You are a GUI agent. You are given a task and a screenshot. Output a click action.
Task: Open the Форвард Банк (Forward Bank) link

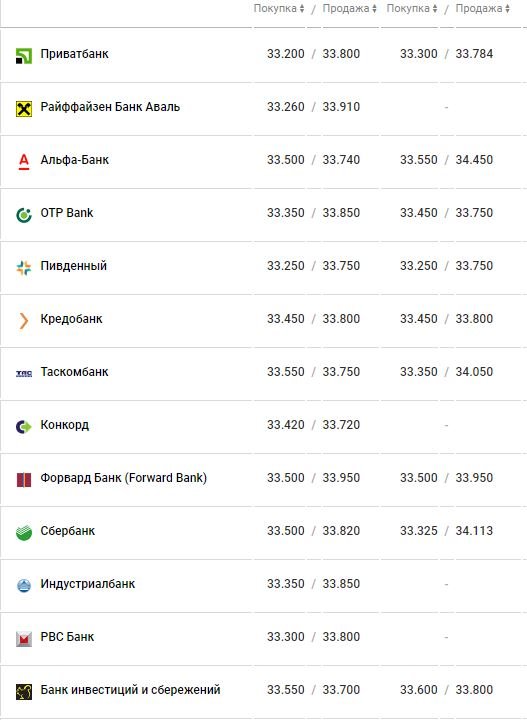click(123, 478)
